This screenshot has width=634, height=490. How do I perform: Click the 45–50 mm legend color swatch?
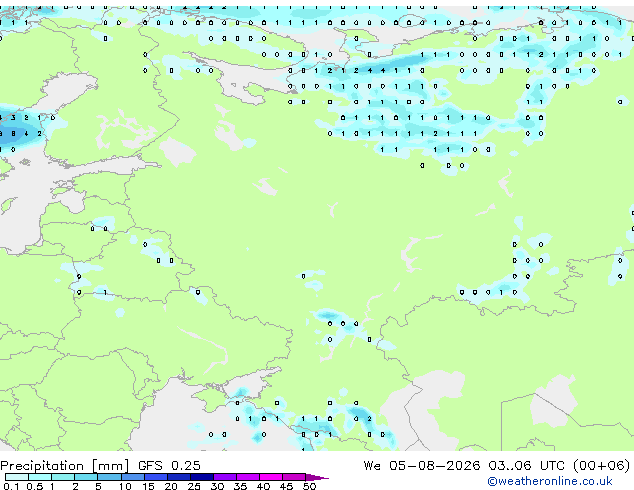point(294,477)
